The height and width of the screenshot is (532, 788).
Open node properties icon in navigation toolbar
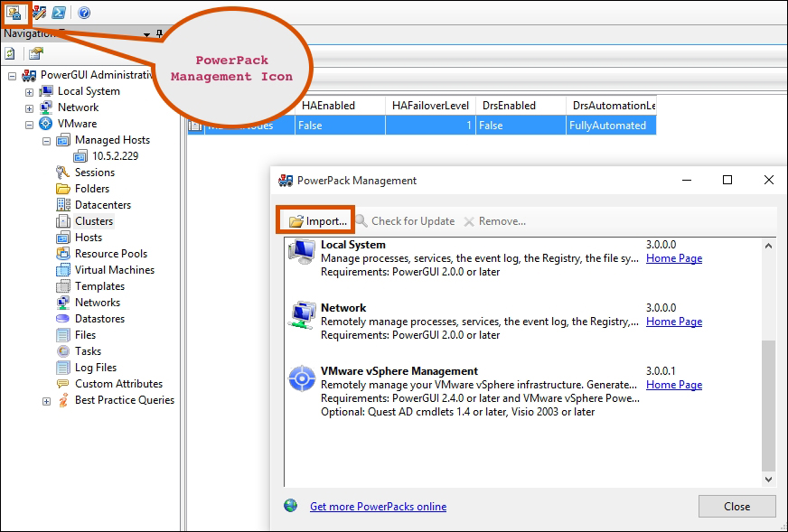click(35, 53)
